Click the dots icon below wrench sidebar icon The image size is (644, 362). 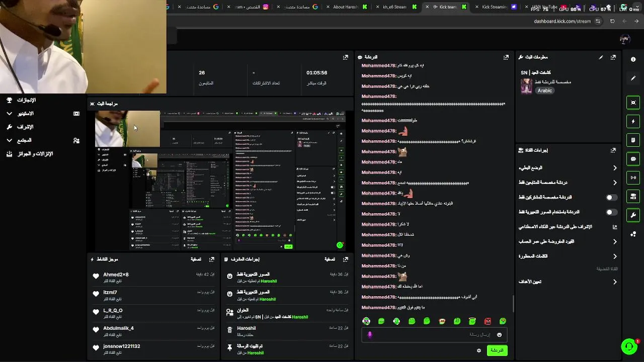[633, 234]
